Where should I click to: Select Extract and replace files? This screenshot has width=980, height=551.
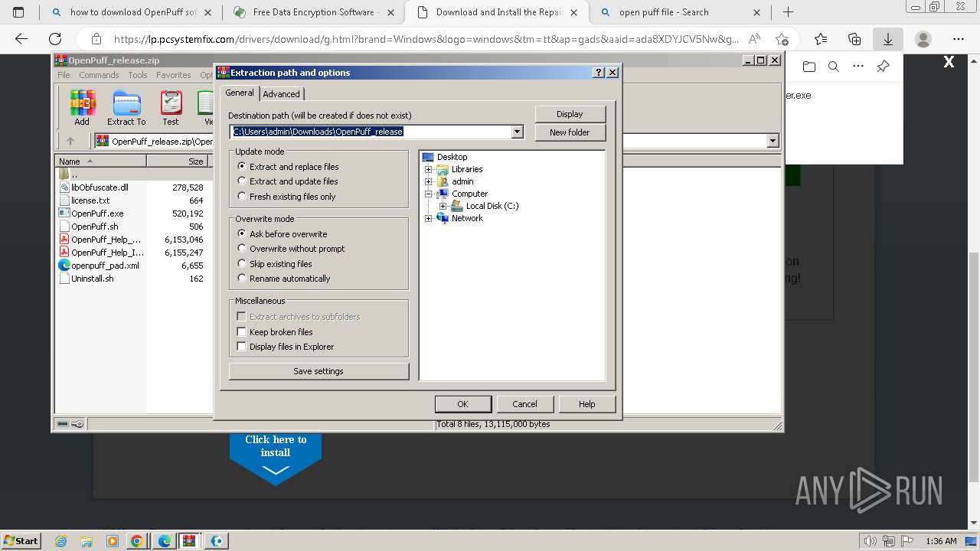[289, 167]
